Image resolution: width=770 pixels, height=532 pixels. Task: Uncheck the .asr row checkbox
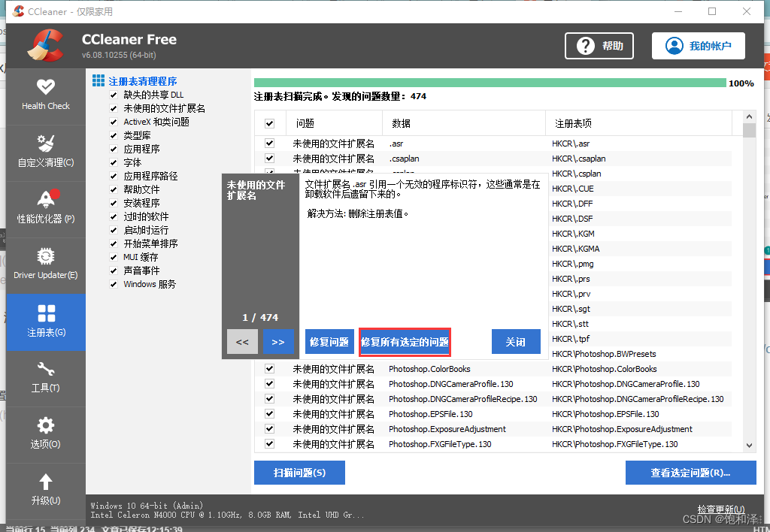(x=270, y=144)
